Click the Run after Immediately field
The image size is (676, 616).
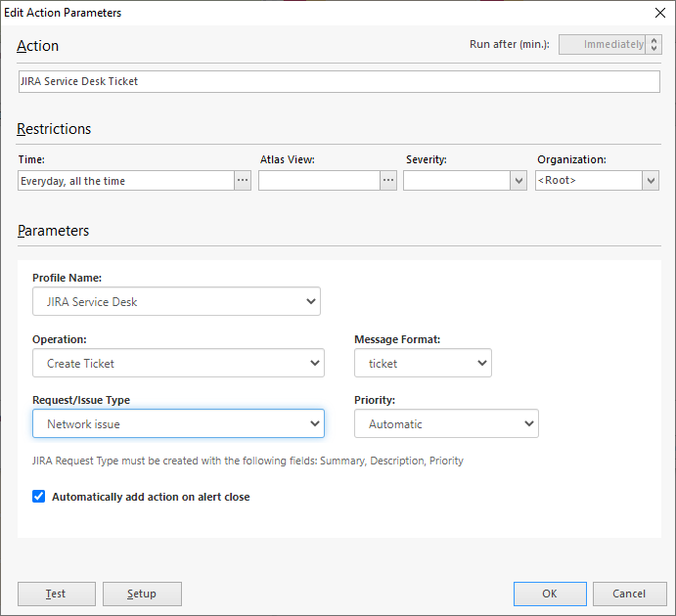603,44
